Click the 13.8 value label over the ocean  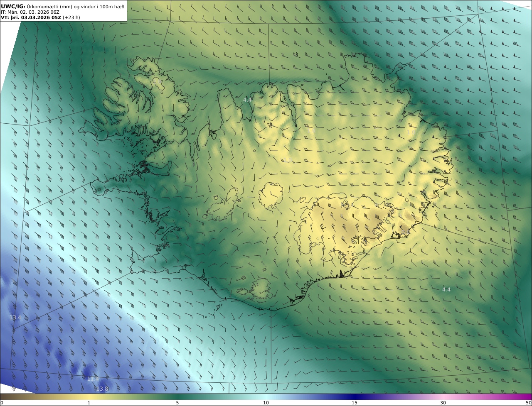(102, 389)
